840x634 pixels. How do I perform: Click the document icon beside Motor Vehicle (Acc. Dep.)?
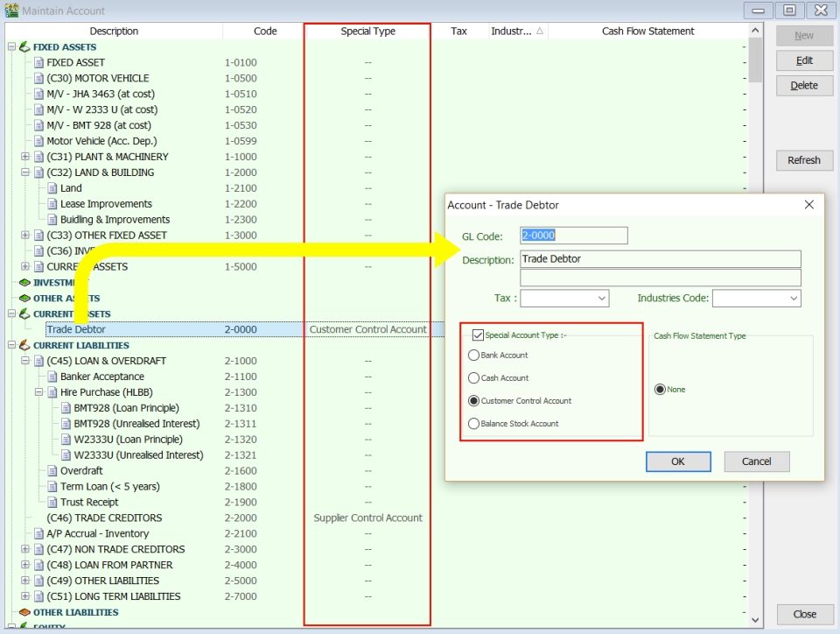tap(38, 141)
